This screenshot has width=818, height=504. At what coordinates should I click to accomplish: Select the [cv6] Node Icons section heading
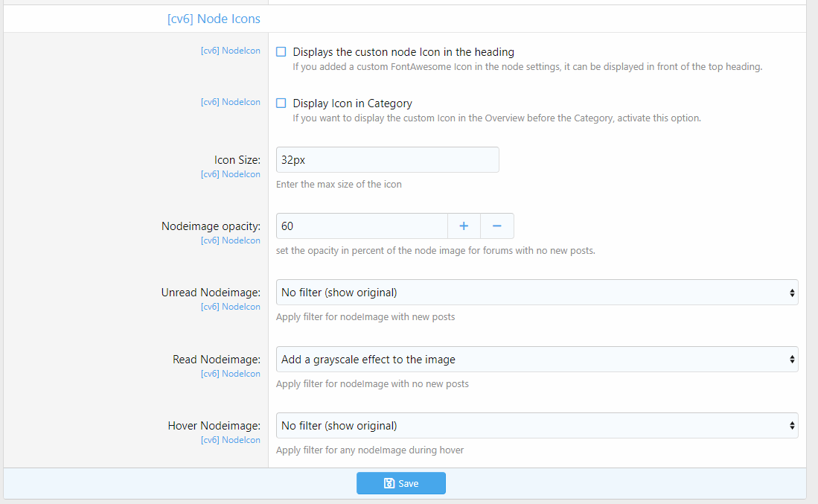(x=214, y=18)
